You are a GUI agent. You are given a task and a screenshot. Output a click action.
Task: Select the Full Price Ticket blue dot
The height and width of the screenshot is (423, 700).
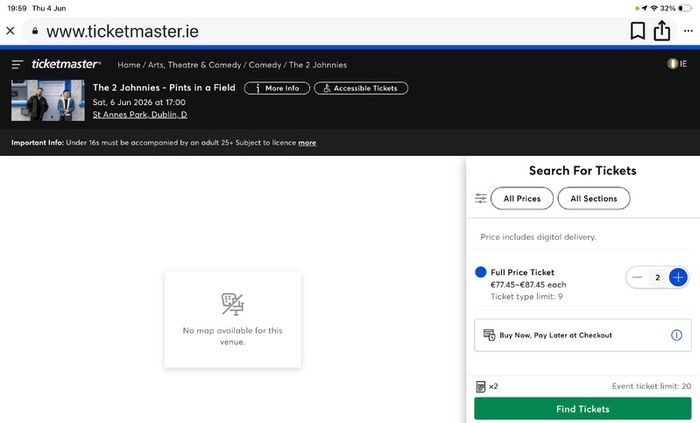coord(481,272)
